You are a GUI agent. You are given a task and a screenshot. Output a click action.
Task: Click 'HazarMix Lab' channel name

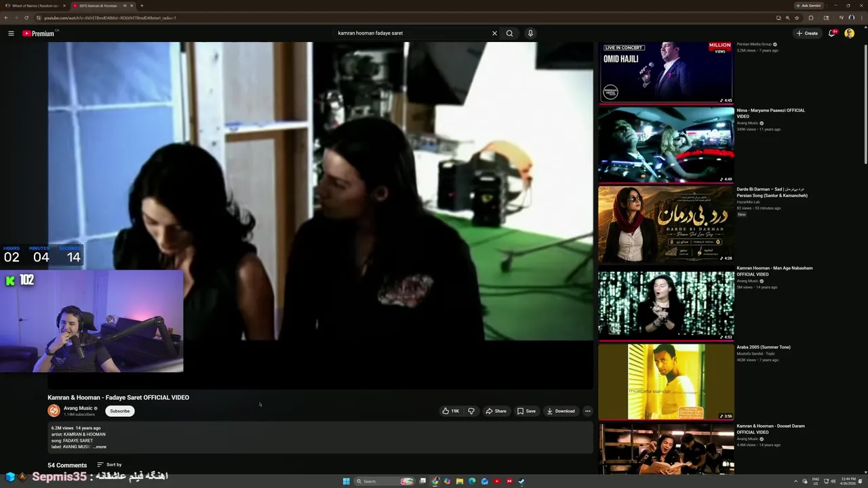749,202
